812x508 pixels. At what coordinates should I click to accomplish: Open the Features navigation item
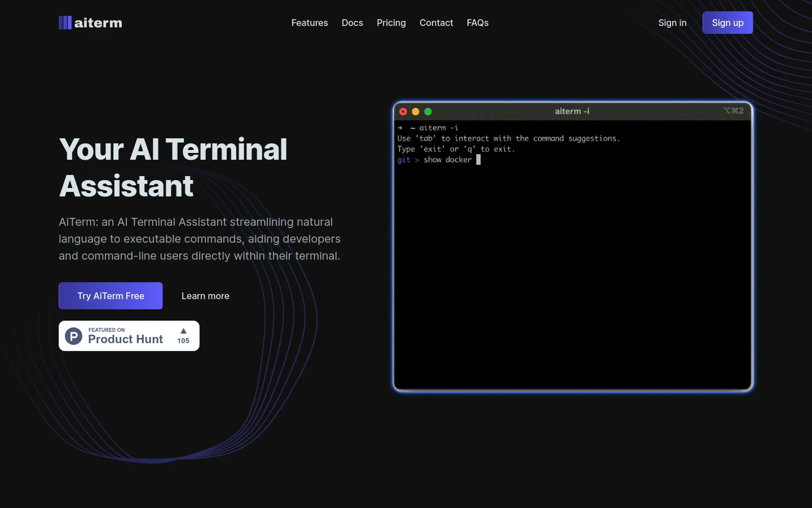310,23
